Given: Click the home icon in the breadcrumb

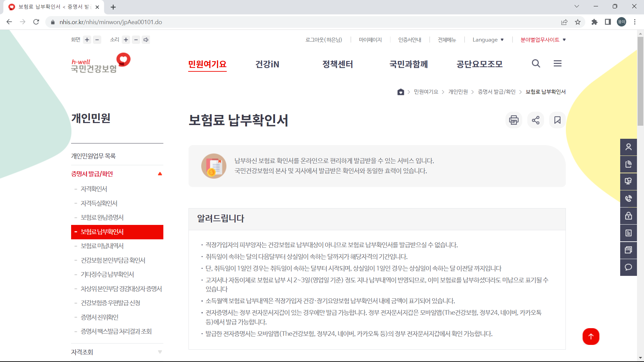Looking at the screenshot, I should pos(400,92).
